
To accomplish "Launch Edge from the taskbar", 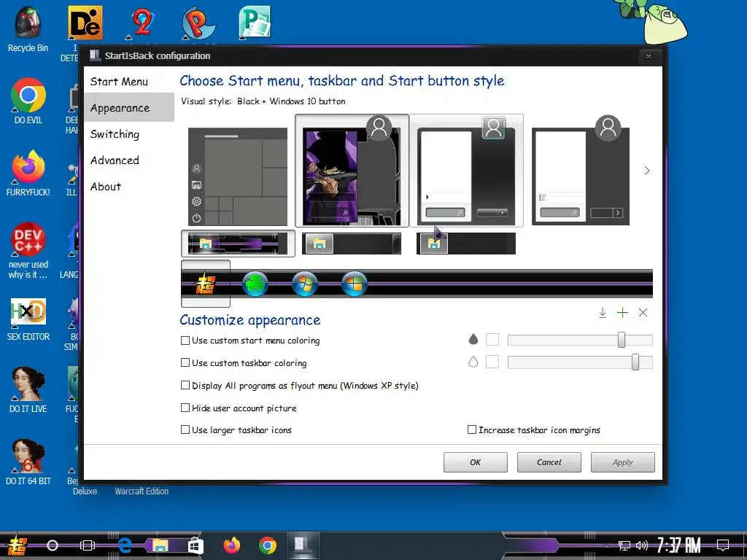I will tap(125, 545).
